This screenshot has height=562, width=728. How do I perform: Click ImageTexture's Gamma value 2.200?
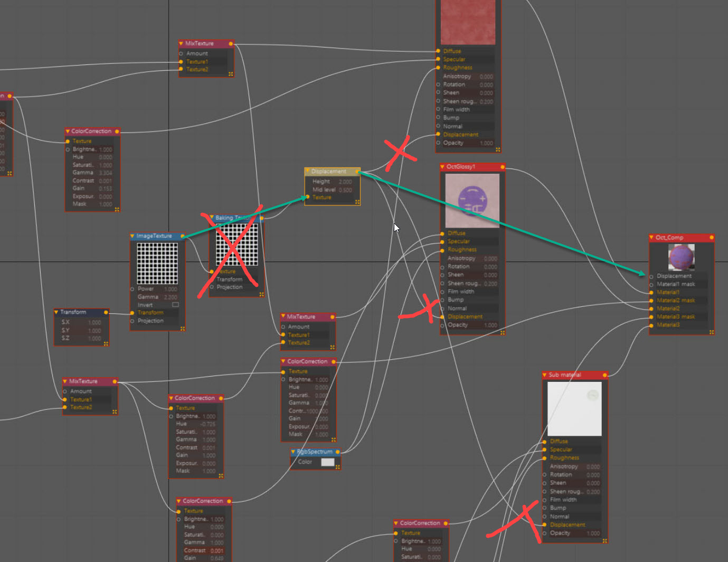(x=171, y=297)
